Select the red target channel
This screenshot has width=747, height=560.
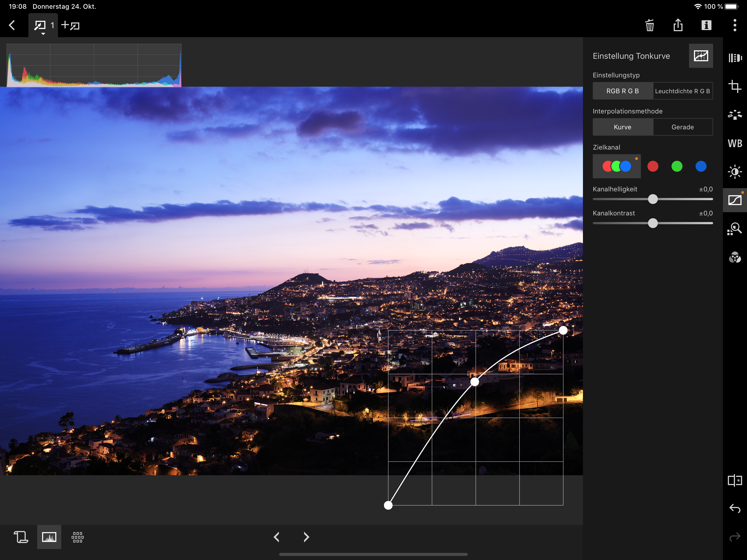coord(652,166)
